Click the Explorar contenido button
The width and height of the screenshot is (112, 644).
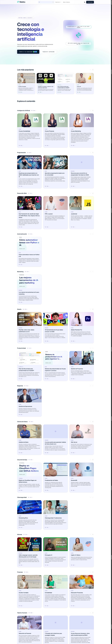pos(49,52)
